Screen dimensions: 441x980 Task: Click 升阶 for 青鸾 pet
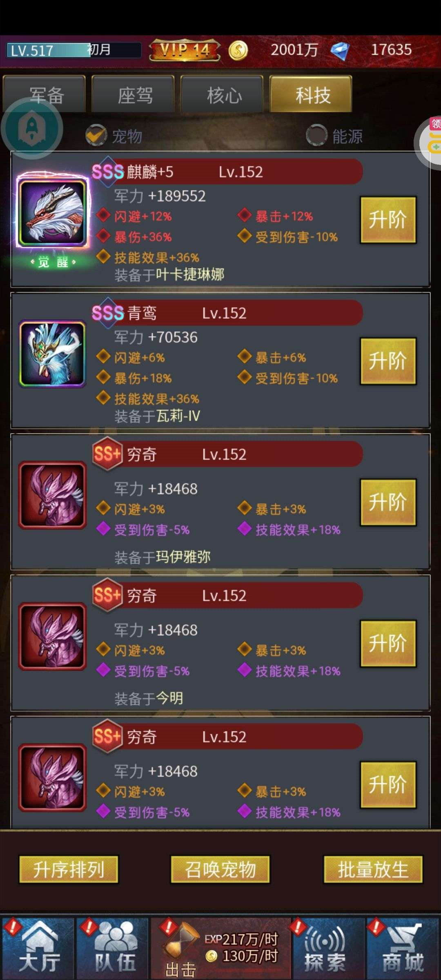pos(388,361)
